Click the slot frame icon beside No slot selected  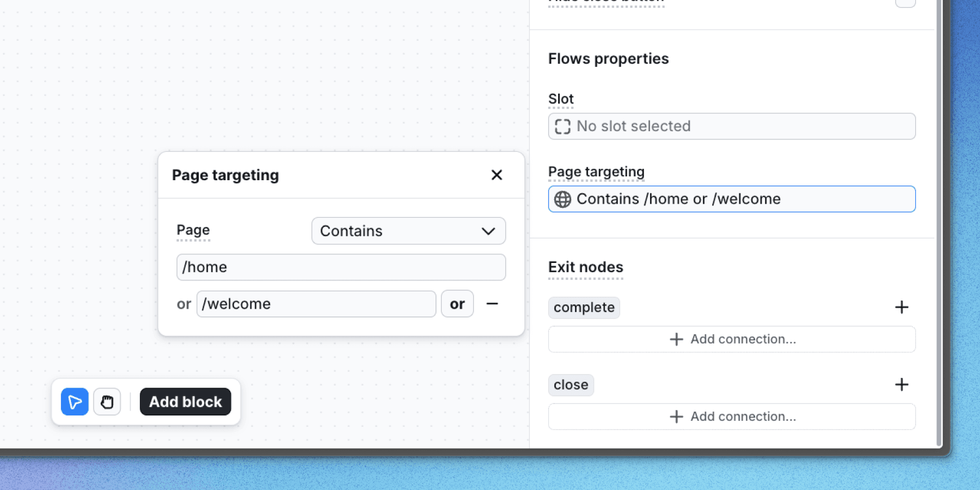(562, 126)
